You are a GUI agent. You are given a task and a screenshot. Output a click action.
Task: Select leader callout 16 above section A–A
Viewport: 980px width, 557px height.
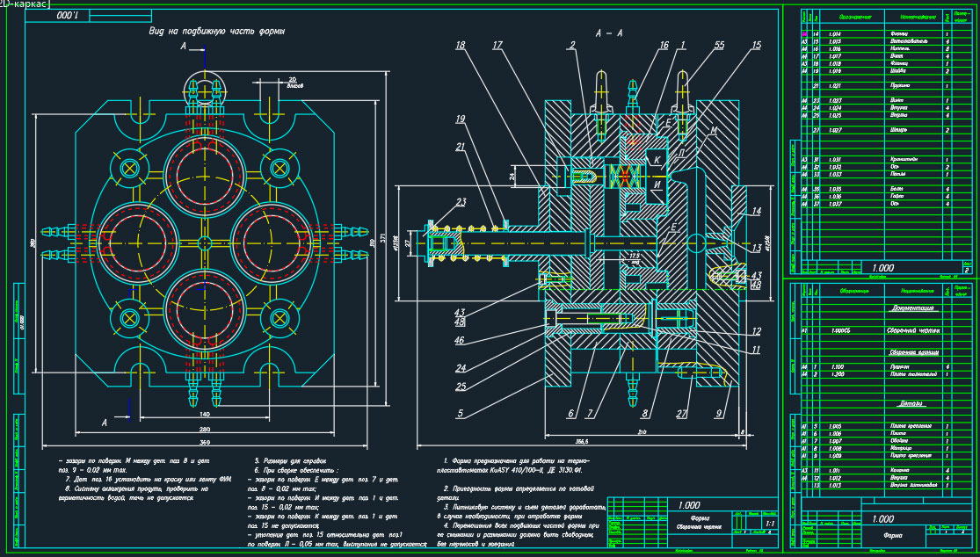click(664, 45)
